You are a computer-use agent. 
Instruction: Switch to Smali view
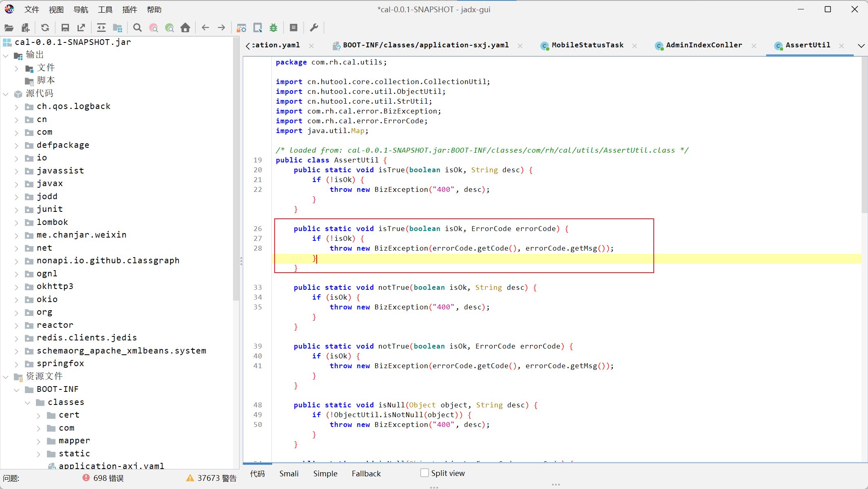click(x=289, y=473)
